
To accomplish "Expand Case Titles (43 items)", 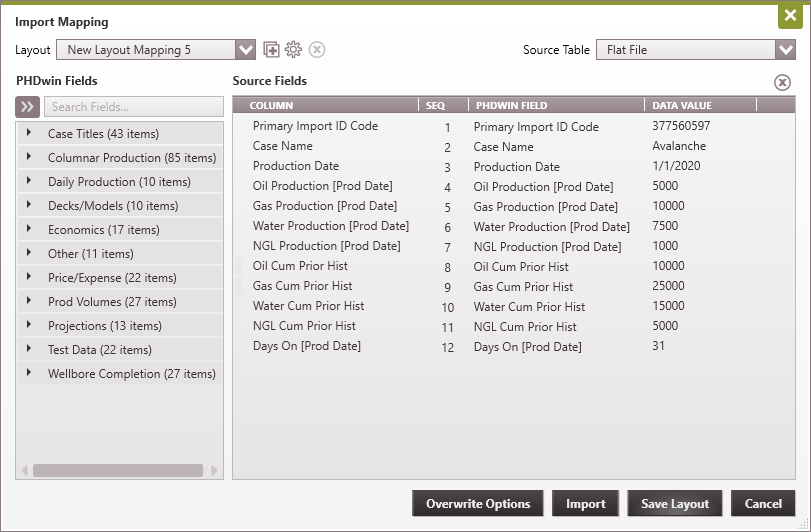I will pos(29,133).
